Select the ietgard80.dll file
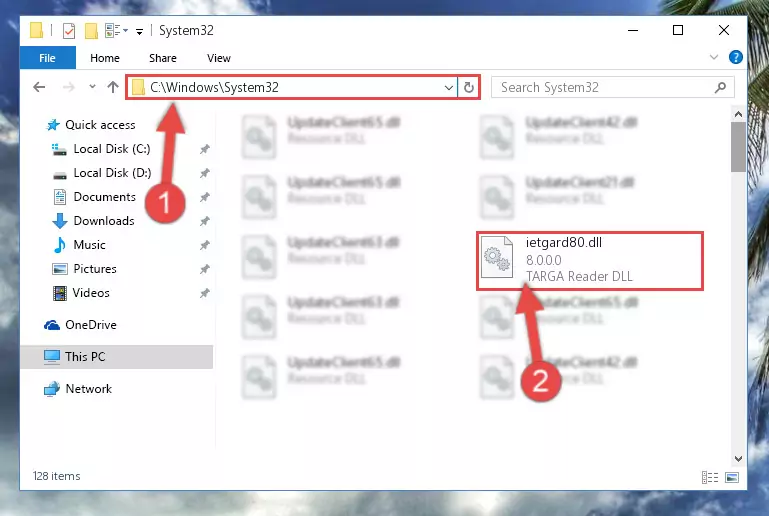Screen dimensions: 769x516 click(590, 260)
